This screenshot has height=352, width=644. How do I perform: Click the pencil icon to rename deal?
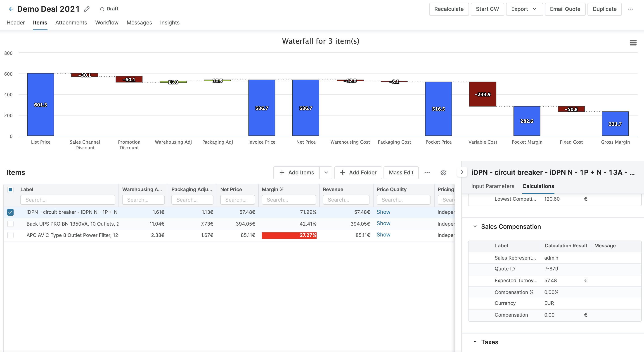coord(87,9)
